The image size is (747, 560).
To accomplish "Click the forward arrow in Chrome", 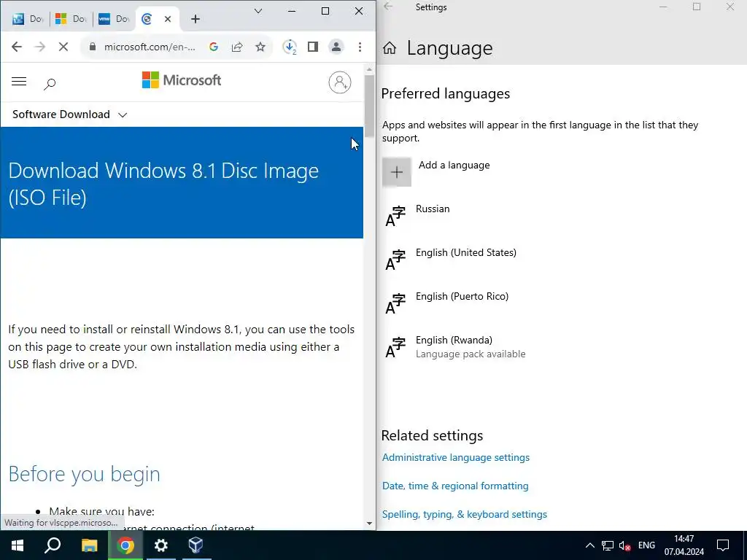I will click(x=40, y=47).
